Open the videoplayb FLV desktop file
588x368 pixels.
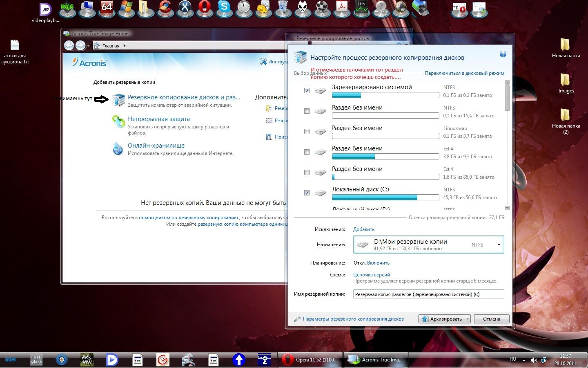[45, 13]
